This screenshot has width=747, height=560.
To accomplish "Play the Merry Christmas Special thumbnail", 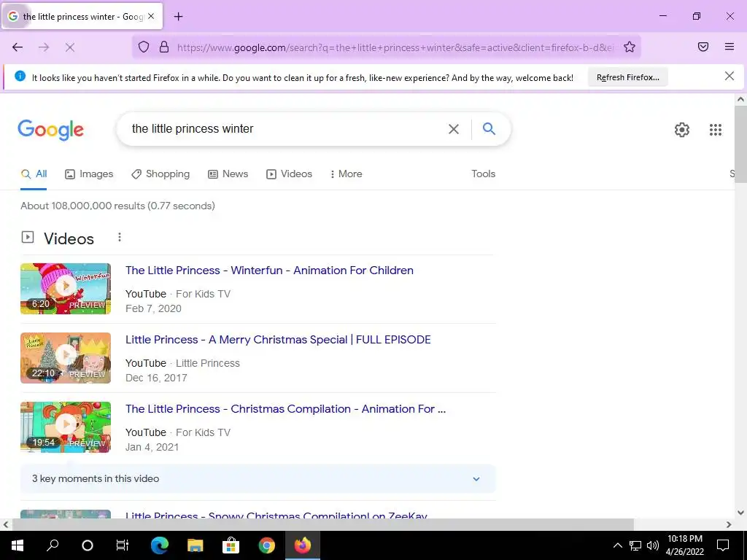I will (66, 358).
